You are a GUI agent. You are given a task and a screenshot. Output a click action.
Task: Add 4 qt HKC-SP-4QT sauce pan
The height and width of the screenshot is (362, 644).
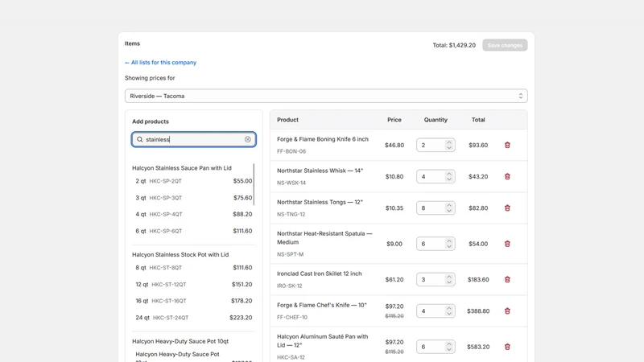tap(194, 214)
